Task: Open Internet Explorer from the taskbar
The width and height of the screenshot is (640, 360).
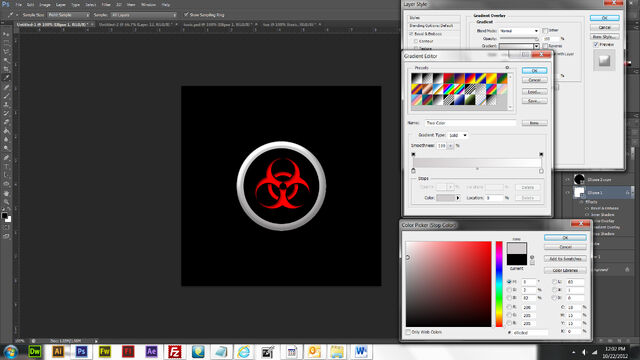Action: tap(244, 351)
